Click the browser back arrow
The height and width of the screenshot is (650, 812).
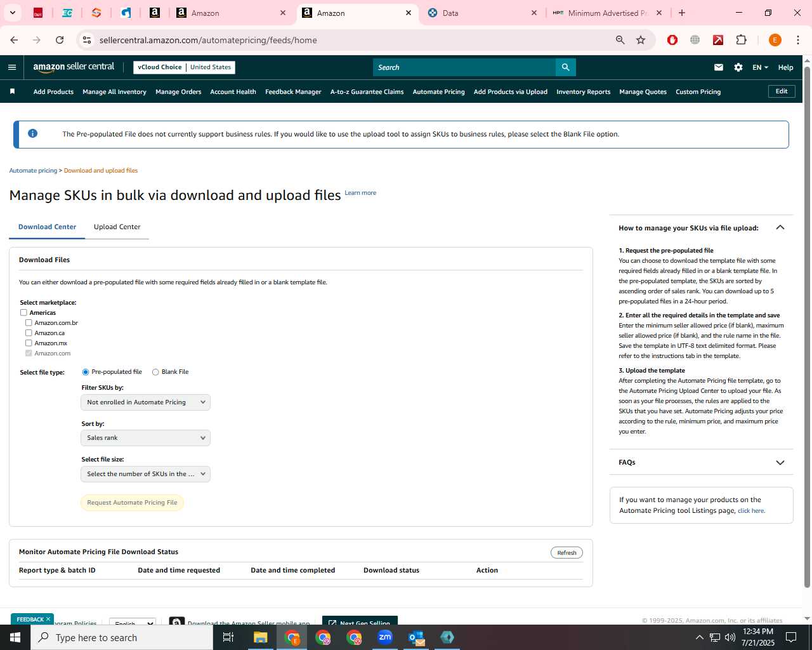[x=14, y=40]
